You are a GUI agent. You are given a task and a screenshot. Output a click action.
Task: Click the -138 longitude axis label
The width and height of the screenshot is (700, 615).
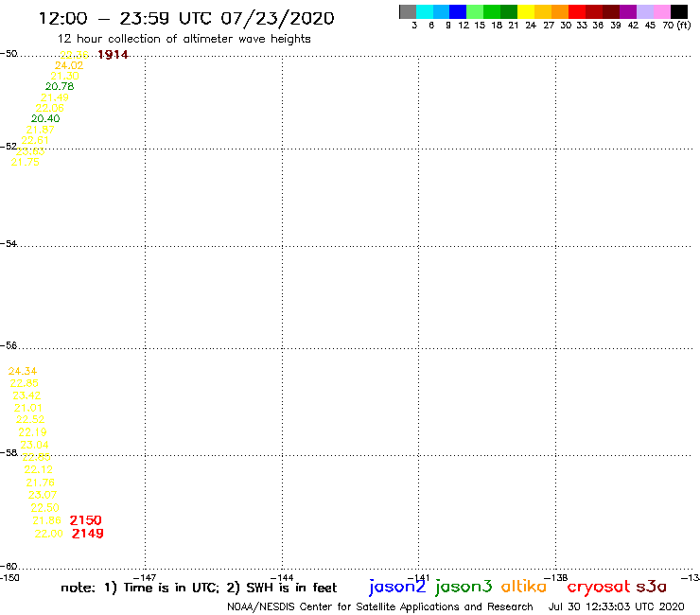pos(555,578)
